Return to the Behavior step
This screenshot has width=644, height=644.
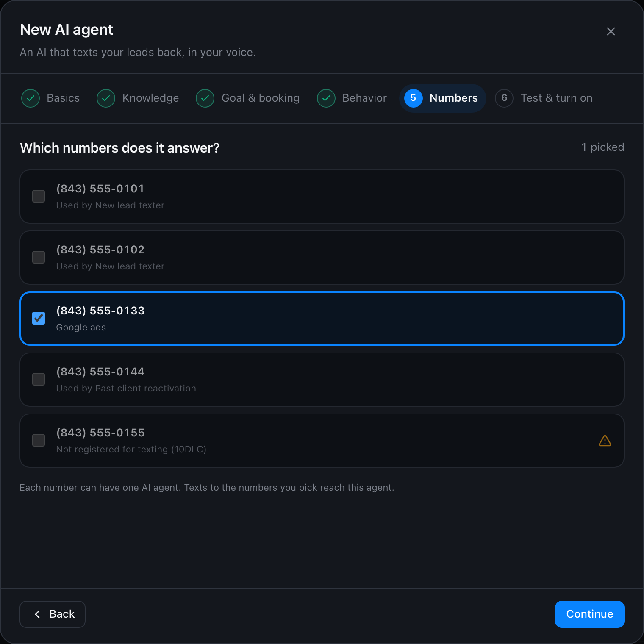[352, 98]
